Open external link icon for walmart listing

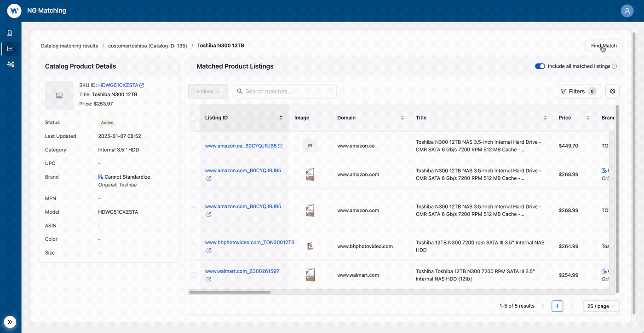click(209, 279)
